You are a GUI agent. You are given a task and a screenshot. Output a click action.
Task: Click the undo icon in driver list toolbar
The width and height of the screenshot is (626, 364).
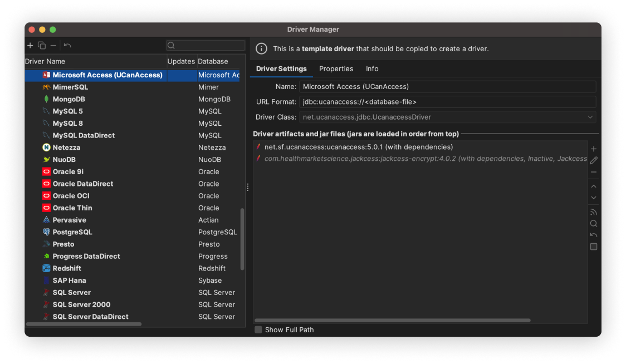[67, 46]
